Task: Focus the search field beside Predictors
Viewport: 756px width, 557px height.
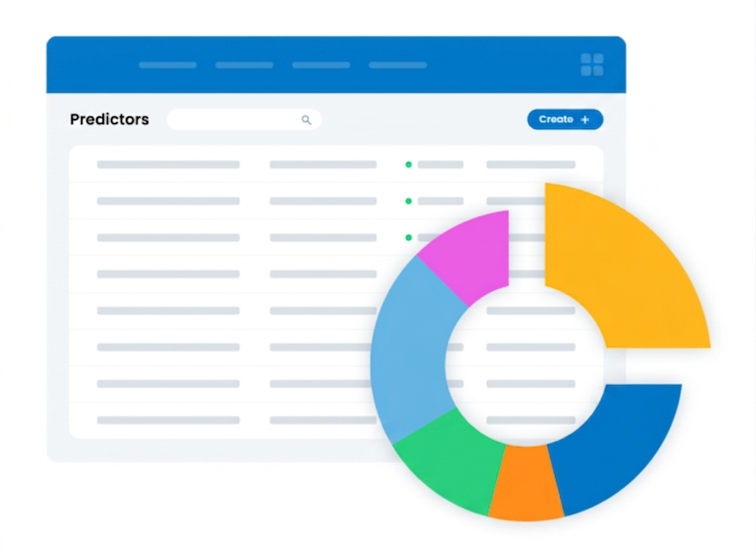Action: click(234, 120)
